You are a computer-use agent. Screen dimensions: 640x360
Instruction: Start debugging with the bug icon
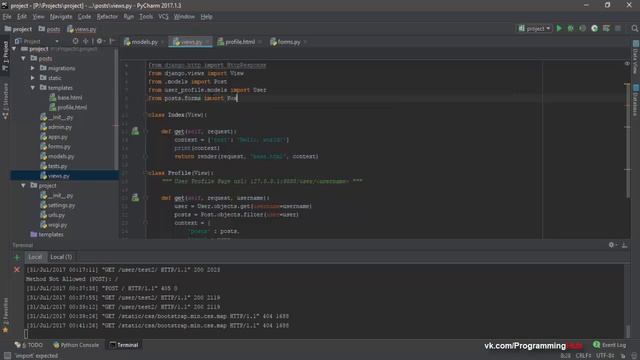[571, 29]
